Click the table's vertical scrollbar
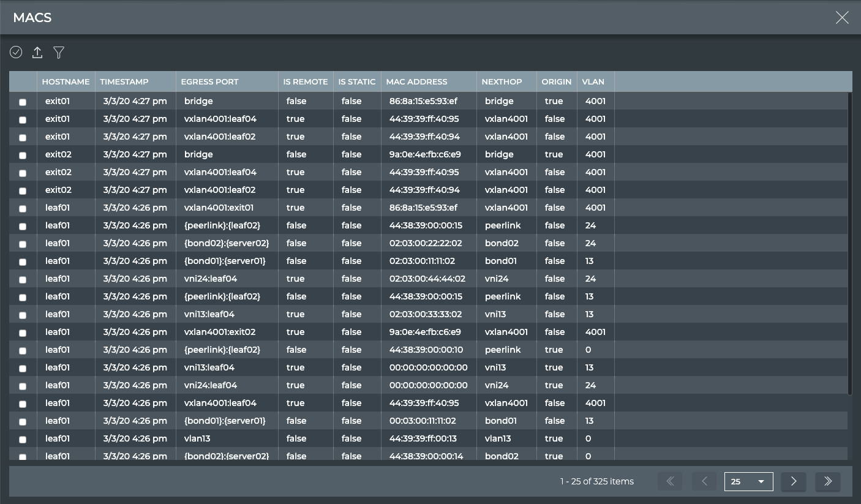The image size is (861, 504). tap(850, 245)
